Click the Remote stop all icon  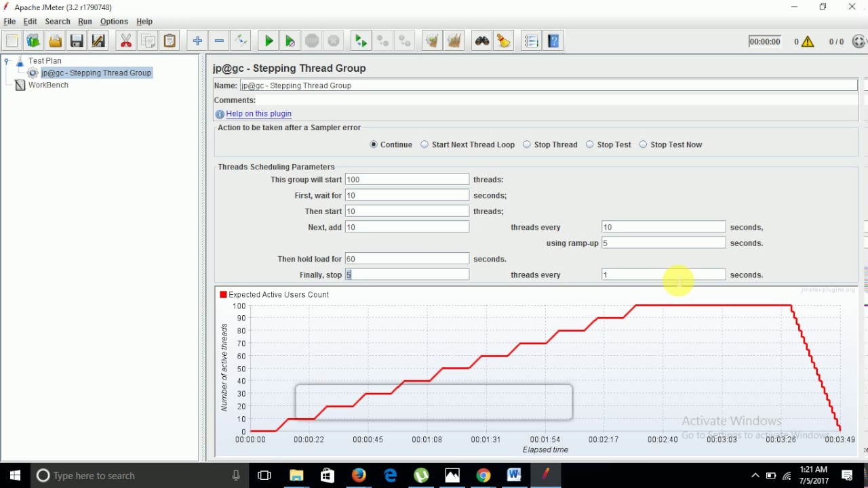(x=382, y=41)
